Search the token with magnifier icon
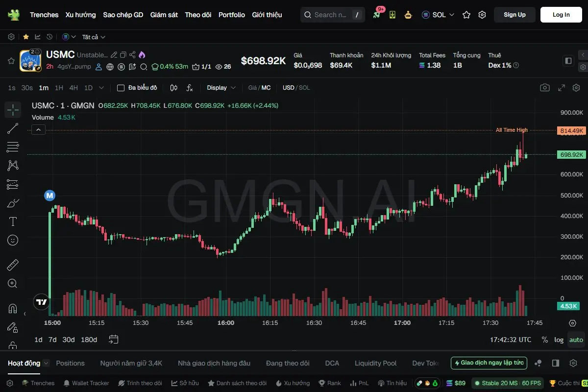Viewport: 588px width, 392px height. pyautogui.click(x=144, y=67)
